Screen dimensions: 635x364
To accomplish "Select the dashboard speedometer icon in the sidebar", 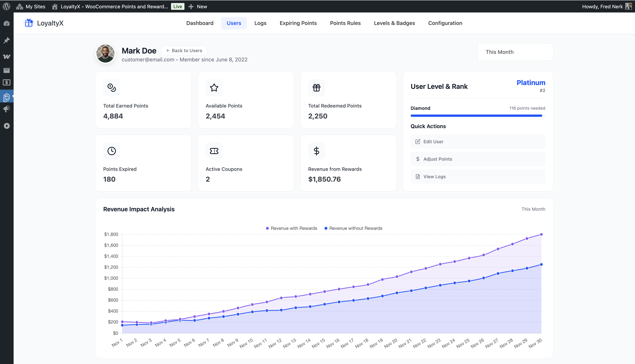I will pyautogui.click(x=7, y=23).
